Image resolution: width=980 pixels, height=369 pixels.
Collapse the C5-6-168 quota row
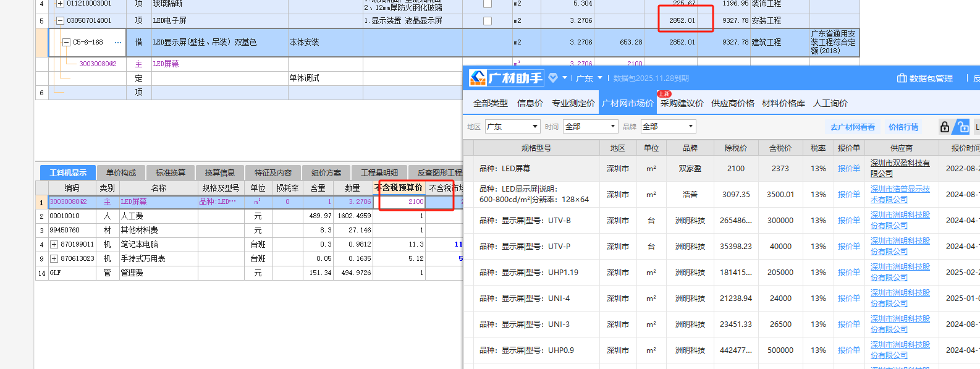click(x=66, y=43)
